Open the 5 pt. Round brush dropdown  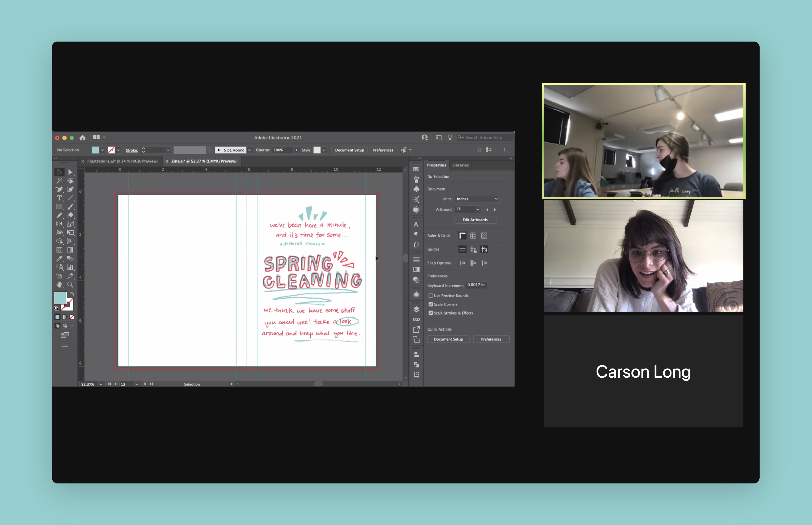point(250,150)
